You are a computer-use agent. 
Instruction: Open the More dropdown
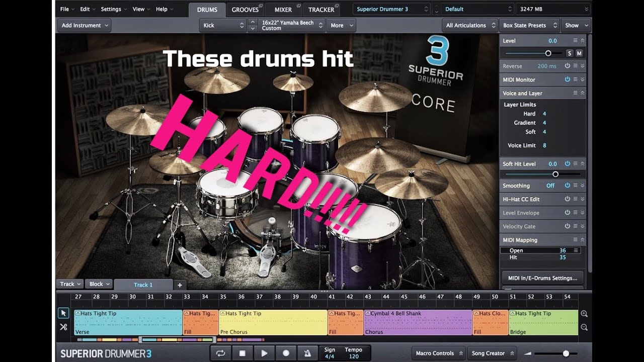341,25
